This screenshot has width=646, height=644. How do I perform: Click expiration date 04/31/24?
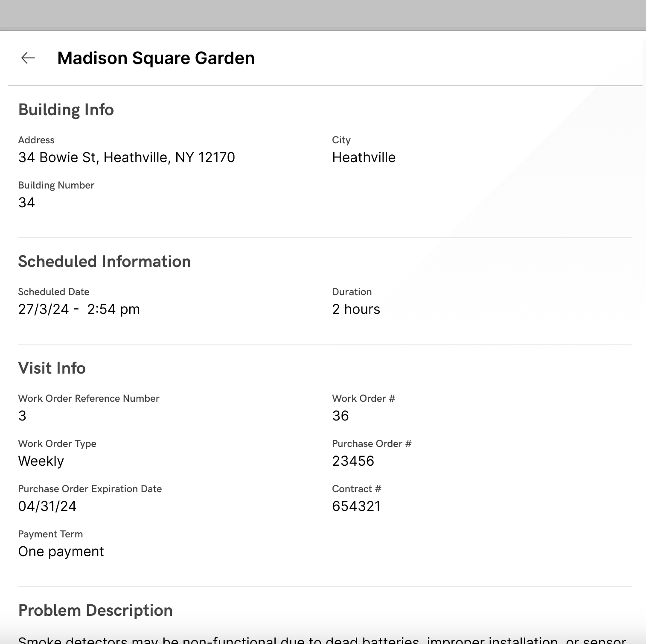(47, 506)
